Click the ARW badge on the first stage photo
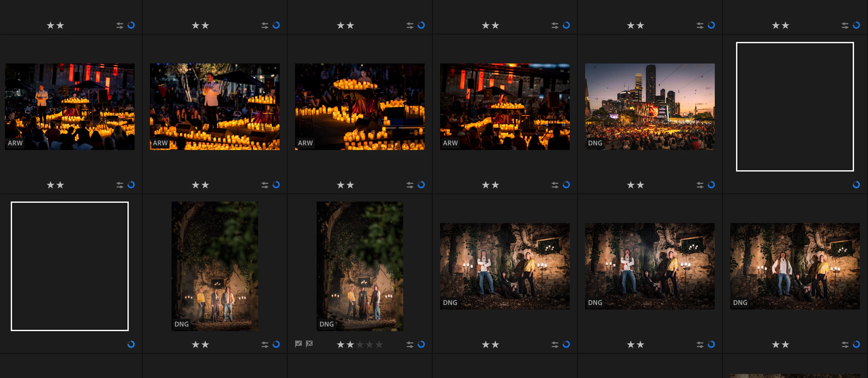Viewport: 868px width, 378px height. click(15, 143)
